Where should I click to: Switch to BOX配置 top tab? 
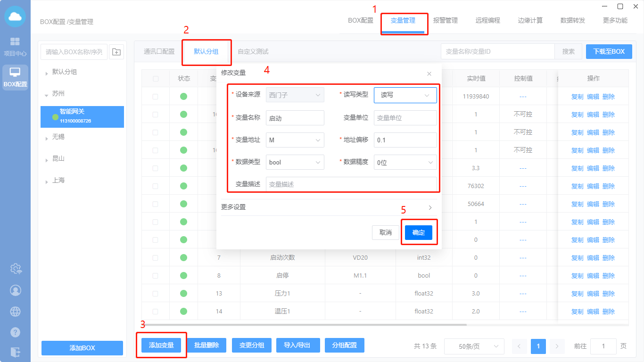pyautogui.click(x=361, y=21)
